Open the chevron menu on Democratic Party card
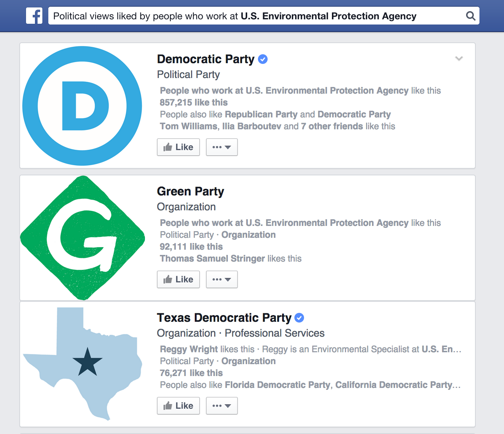The height and width of the screenshot is (434, 504). [x=459, y=58]
